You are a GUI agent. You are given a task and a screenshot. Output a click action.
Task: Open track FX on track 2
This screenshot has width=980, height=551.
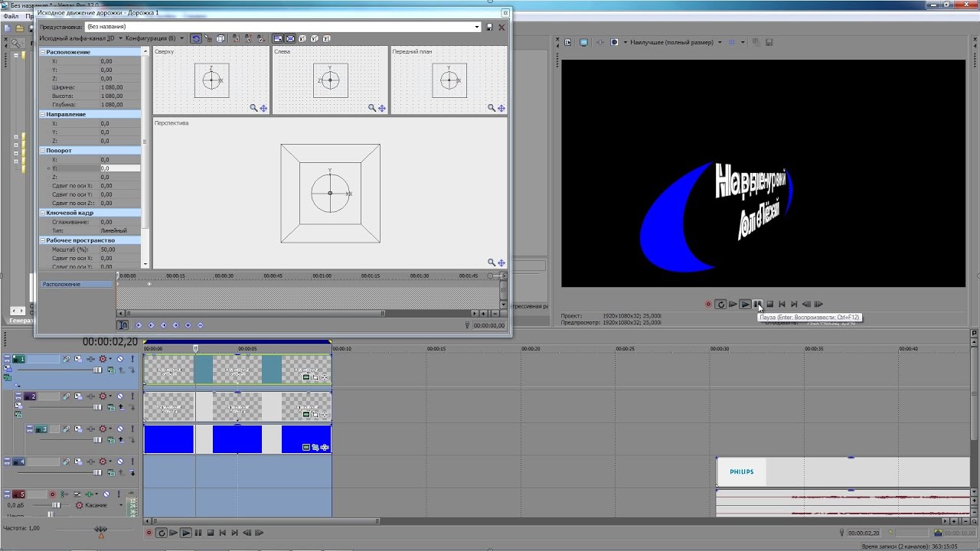(90, 396)
